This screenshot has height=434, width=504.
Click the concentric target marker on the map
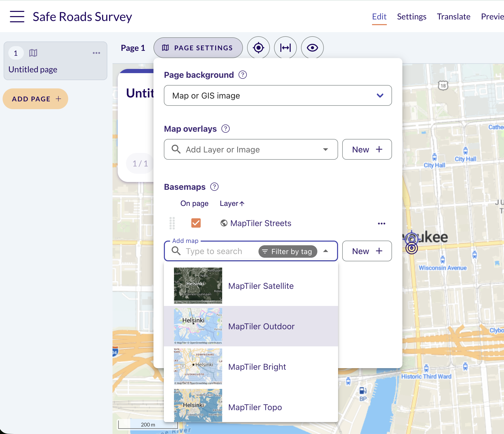tap(412, 248)
